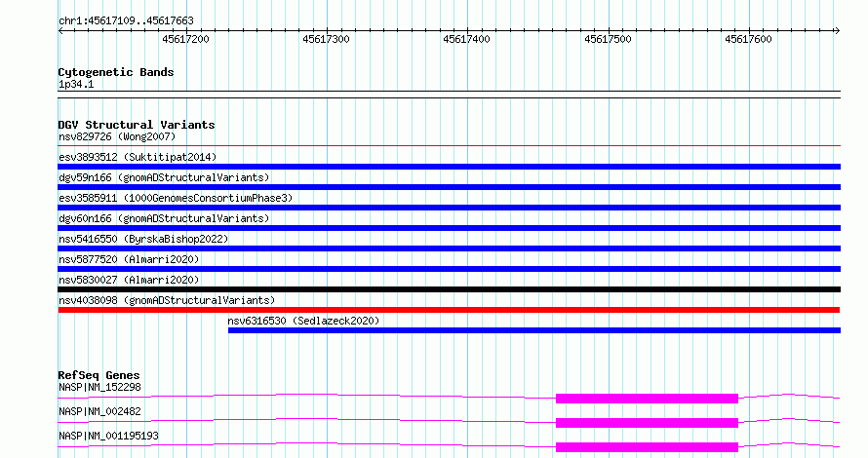Click the blue bar under dgv59n166
Viewport: 868px width, 458px height.
tap(449, 187)
